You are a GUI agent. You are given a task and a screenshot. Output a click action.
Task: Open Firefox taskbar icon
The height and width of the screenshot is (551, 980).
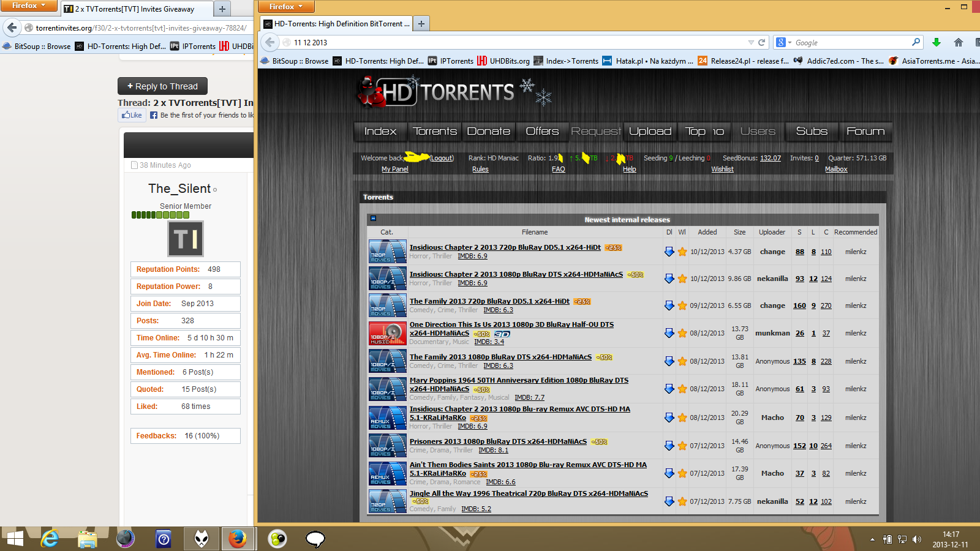238,539
